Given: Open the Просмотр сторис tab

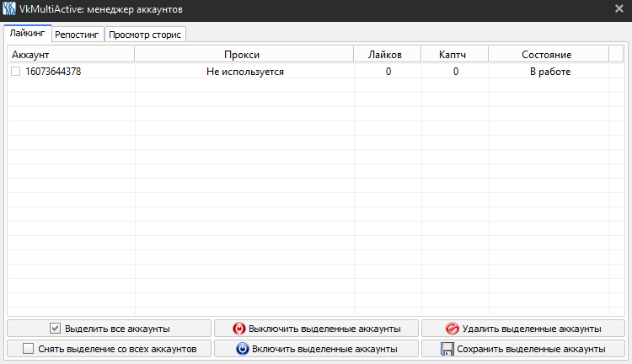Looking at the screenshot, I should coord(145,35).
